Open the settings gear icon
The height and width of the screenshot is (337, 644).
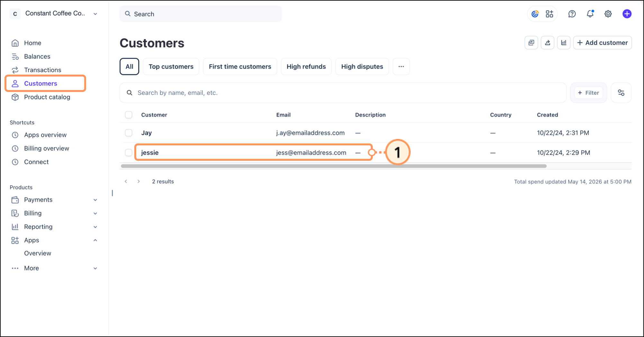pos(608,14)
